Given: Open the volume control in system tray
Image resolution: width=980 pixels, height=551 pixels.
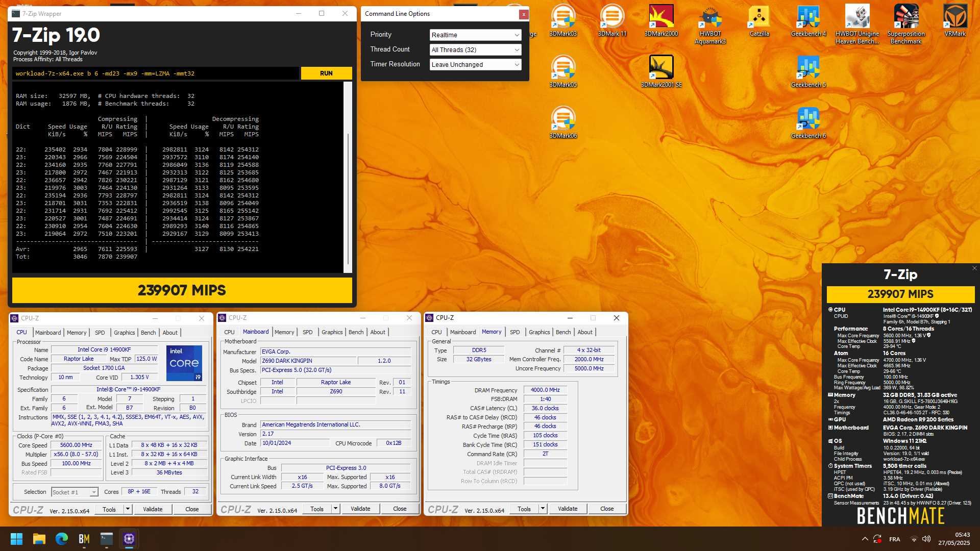Looking at the screenshot, I should tap(926, 539).
